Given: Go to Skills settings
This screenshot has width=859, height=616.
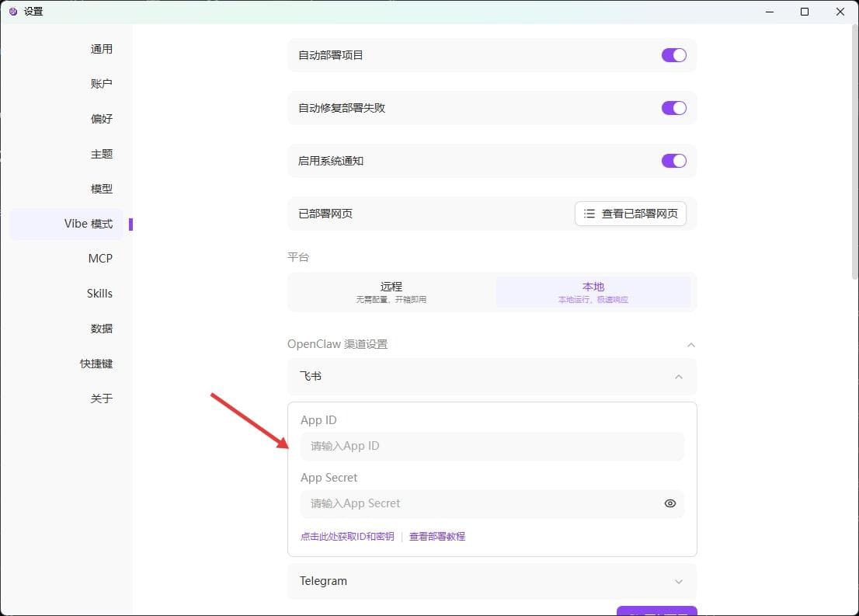Looking at the screenshot, I should (x=99, y=294).
